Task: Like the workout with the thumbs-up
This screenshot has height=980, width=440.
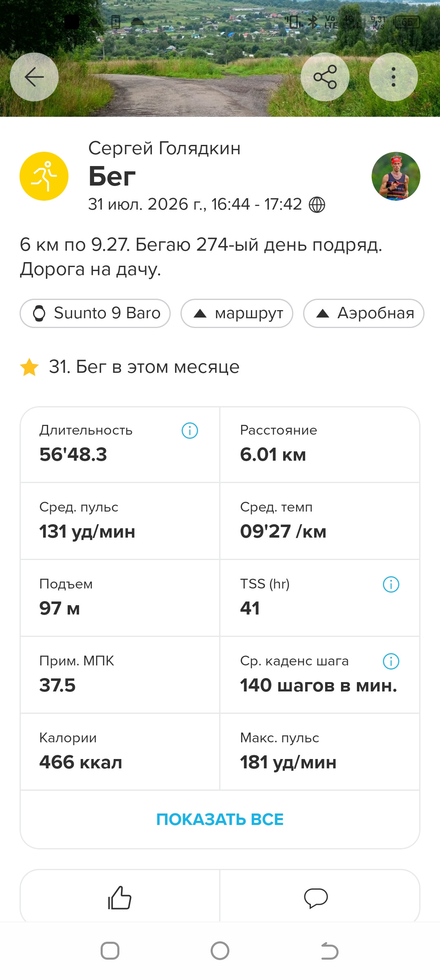Action: coord(120,897)
